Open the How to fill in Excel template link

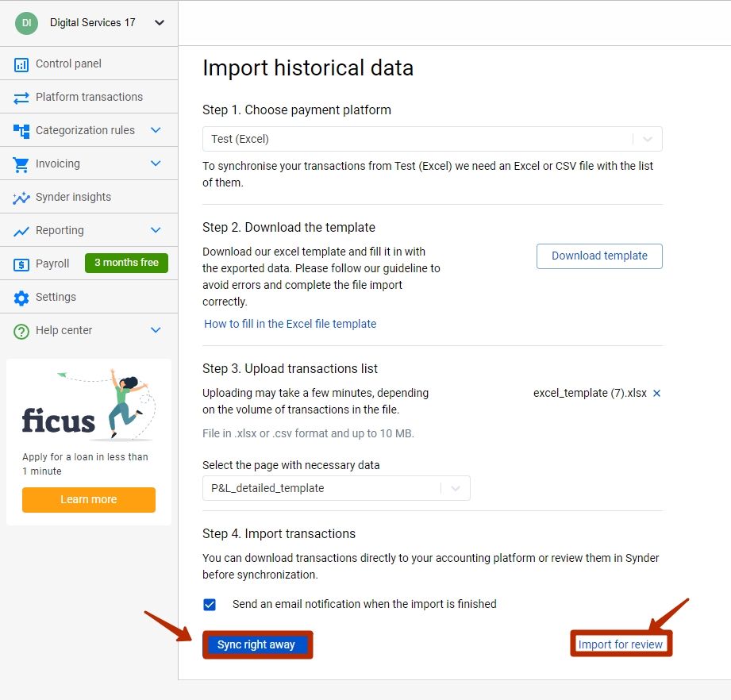pos(290,324)
